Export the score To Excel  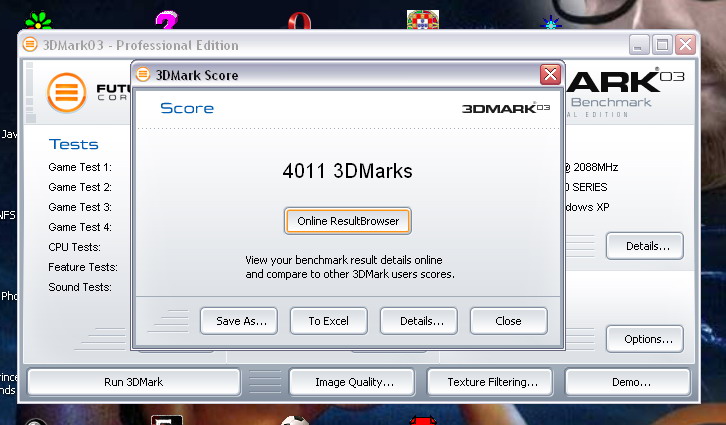pyautogui.click(x=329, y=321)
